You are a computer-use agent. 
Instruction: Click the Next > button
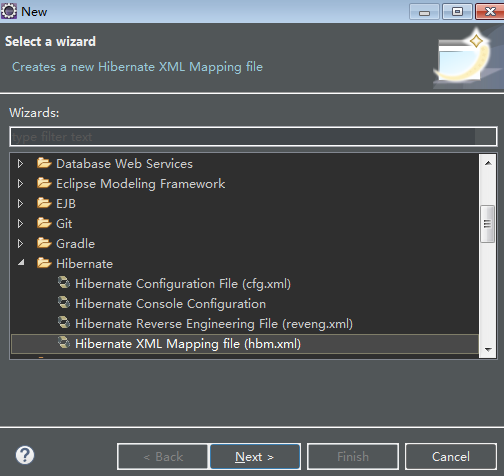(x=255, y=456)
